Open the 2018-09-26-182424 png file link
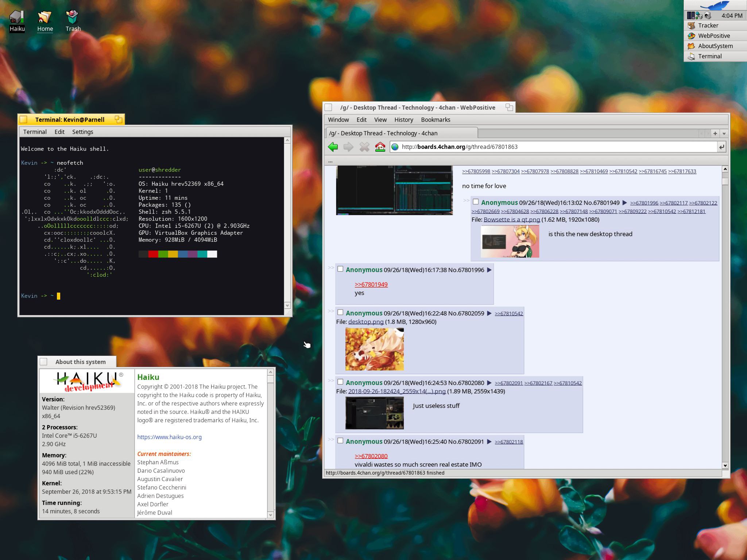The height and width of the screenshot is (560, 747). point(397,391)
